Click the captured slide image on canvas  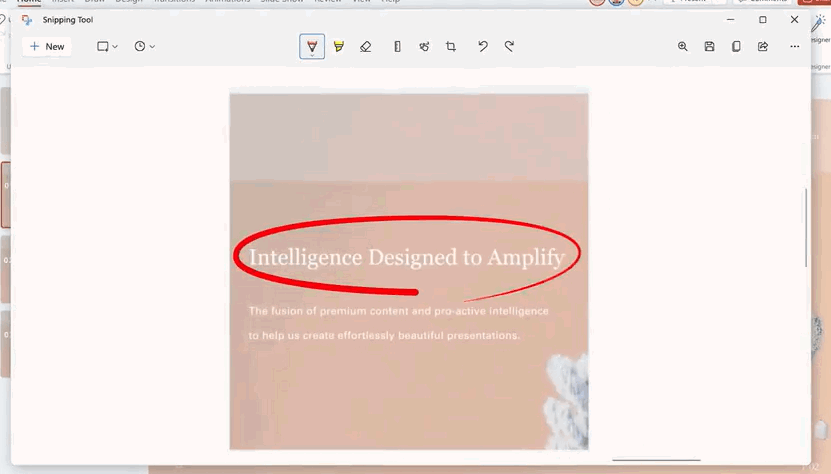pyautogui.click(x=409, y=271)
